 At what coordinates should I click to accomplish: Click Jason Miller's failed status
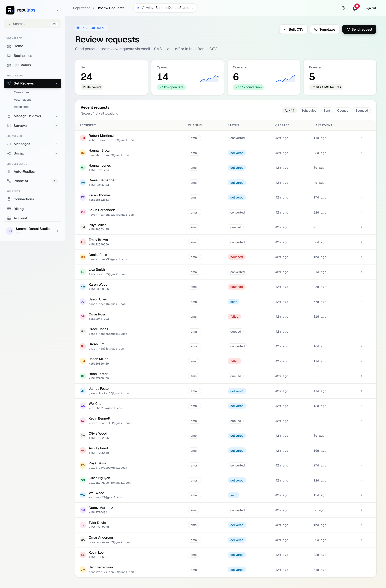[234, 361]
